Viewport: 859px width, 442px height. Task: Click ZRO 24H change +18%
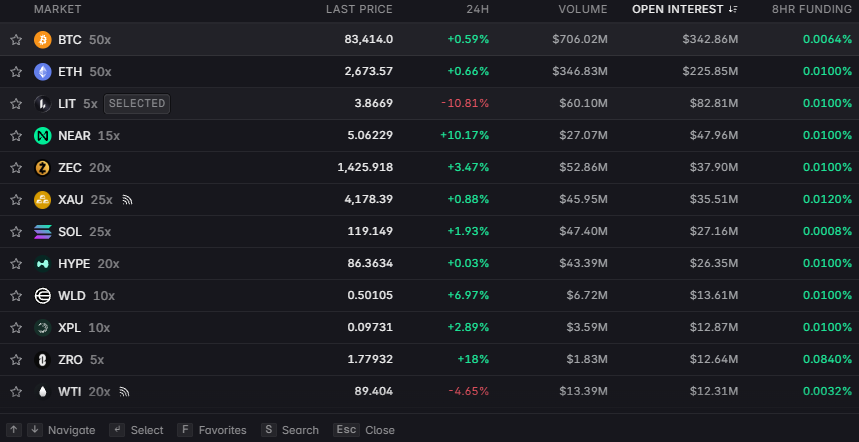[x=473, y=360]
